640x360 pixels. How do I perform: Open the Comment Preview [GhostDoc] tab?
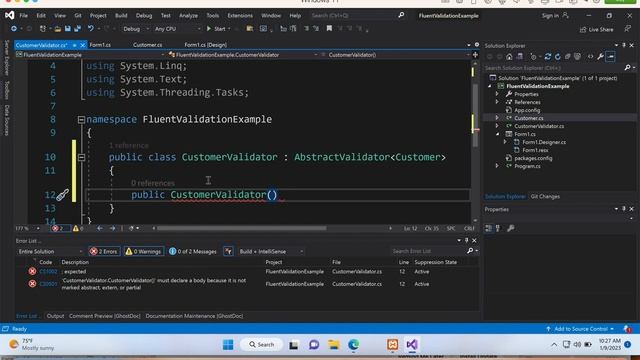104,316
